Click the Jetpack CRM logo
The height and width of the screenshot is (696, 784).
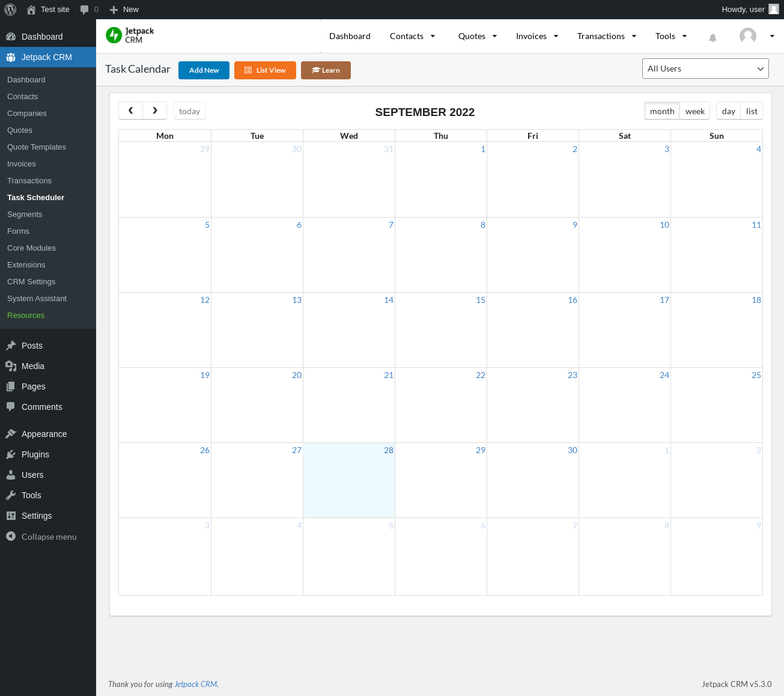click(130, 35)
